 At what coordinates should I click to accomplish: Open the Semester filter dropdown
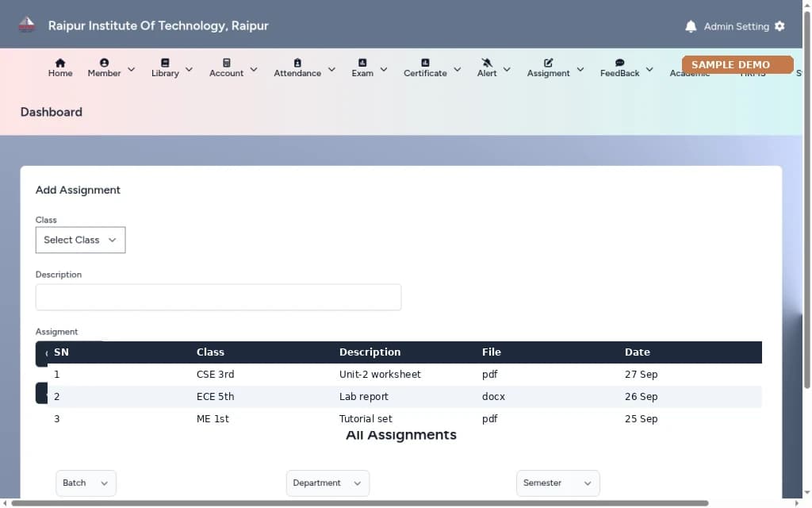(557, 483)
